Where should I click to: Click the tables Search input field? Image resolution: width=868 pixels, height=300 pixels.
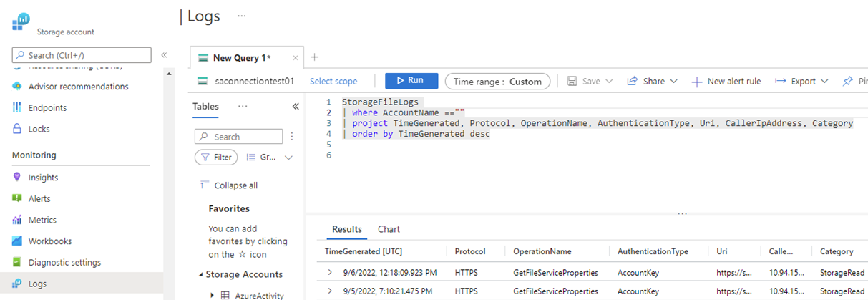(x=239, y=137)
